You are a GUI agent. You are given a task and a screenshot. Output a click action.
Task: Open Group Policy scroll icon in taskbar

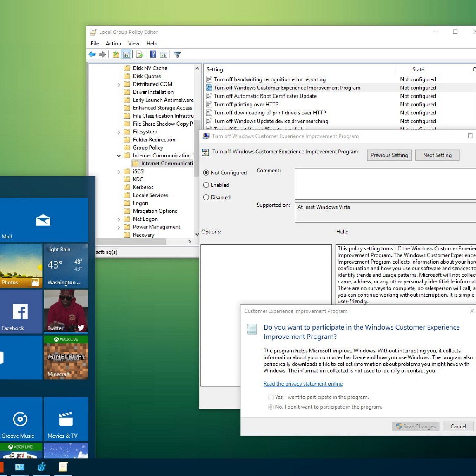pos(63,467)
